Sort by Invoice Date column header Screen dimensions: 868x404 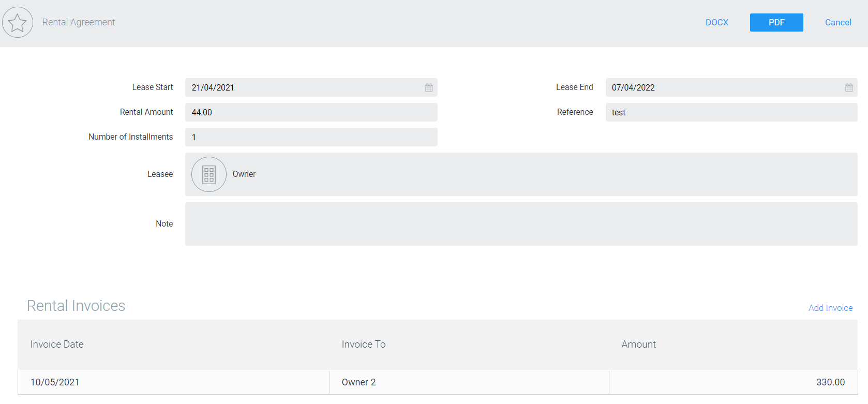57,345
